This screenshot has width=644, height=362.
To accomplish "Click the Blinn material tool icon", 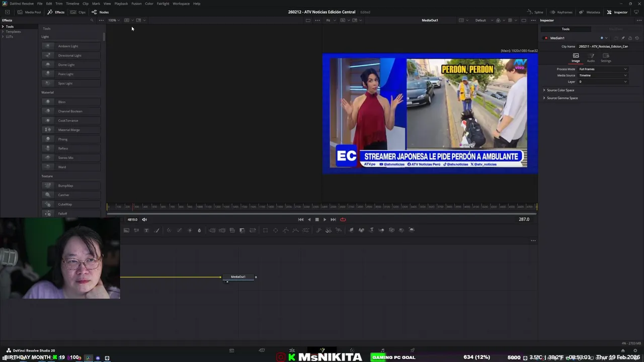I will coord(48,102).
